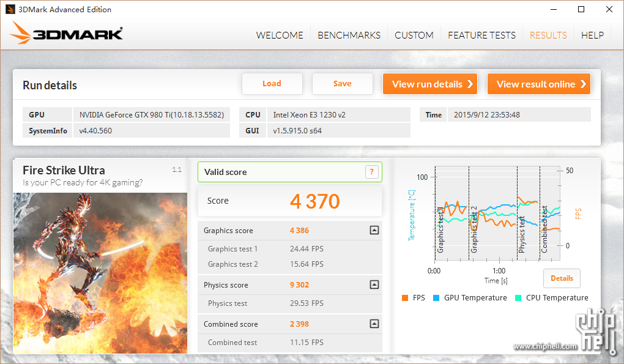Screen dimensions: 624x364
Task: Close the 3DMark Advanced Edition window
Action: [609, 9]
